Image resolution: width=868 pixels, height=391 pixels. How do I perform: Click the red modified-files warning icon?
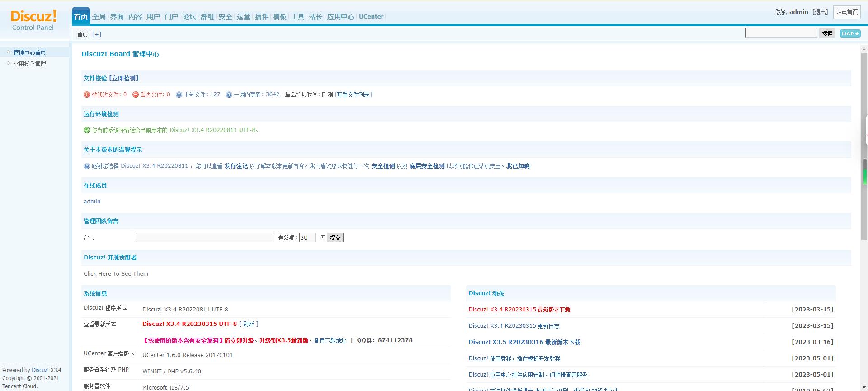(87, 94)
